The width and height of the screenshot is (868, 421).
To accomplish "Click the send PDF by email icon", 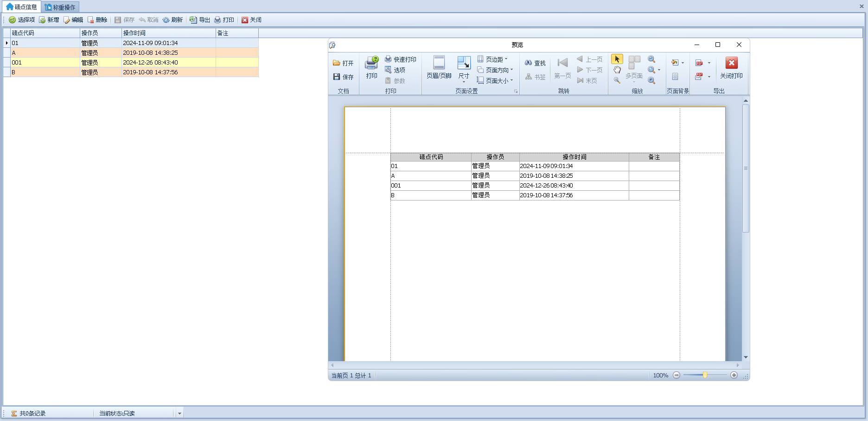I will pos(699,77).
